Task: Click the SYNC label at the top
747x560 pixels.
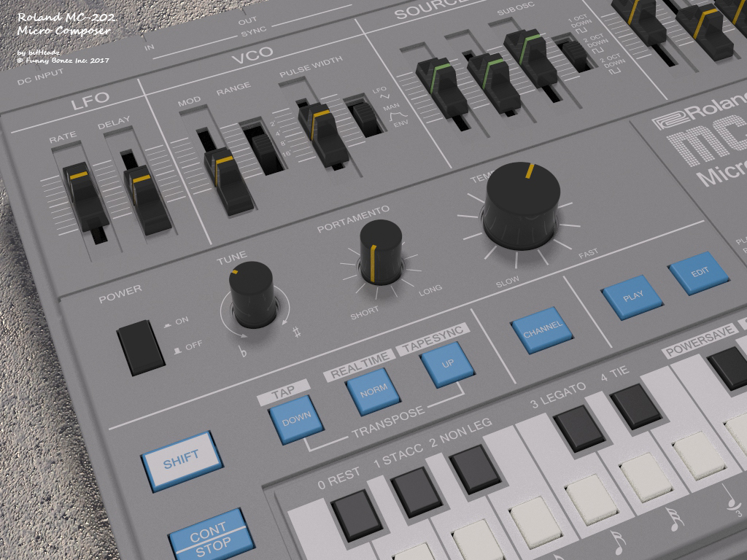Action: click(x=253, y=32)
